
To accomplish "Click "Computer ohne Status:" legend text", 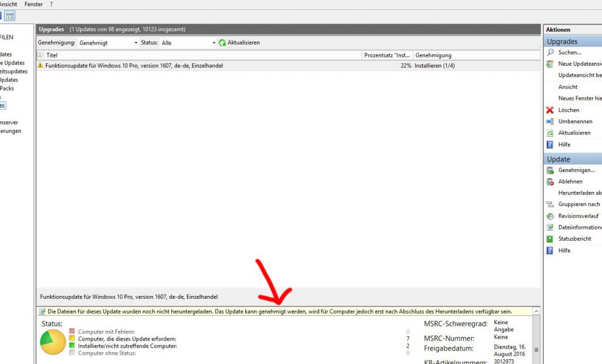I will pos(107,353).
